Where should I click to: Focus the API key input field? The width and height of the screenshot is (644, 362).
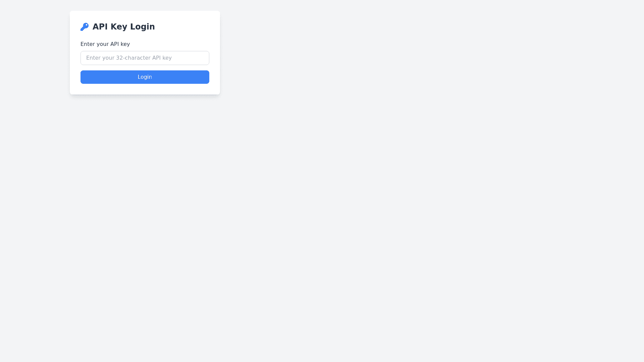click(145, 58)
